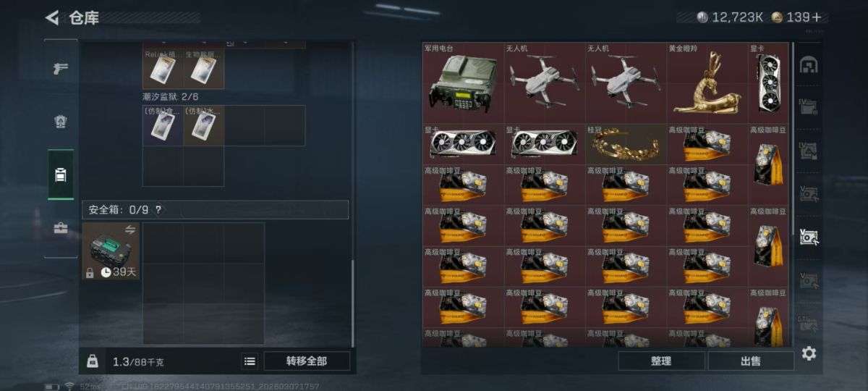Click the 出售 button
The image size is (868, 391).
(x=751, y=361)
